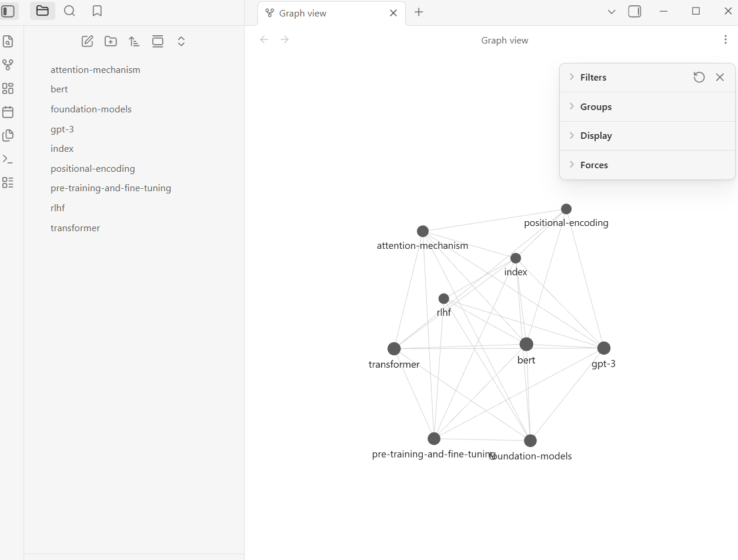The image size is (738, 560).
Task: Click the attention-mechanism graph node
Action: coord(423,231)
